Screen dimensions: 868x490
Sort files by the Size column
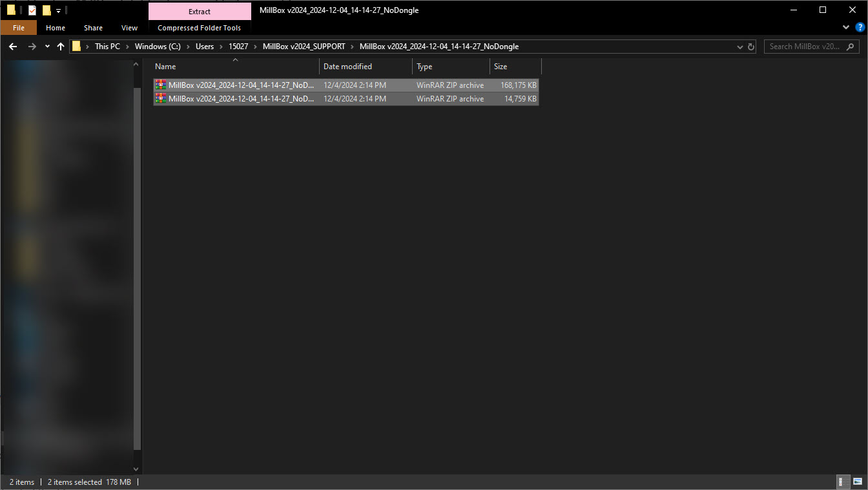coord(515,67)
